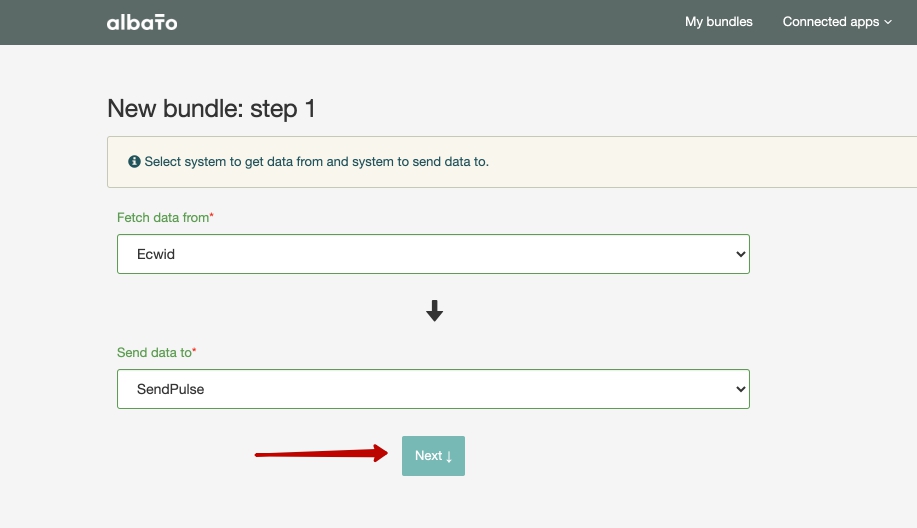917x528 pixels.
Task: Click the Send data to label
Action: (154, 353)
